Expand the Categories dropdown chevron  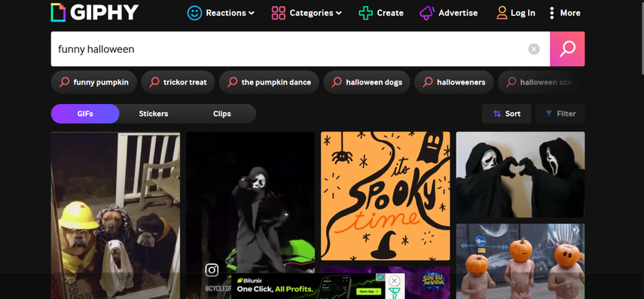(x=338, y=13)
